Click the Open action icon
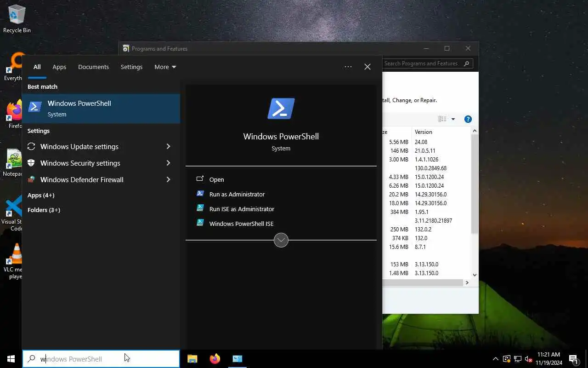The image size is (588, 368). pos(200,179)
